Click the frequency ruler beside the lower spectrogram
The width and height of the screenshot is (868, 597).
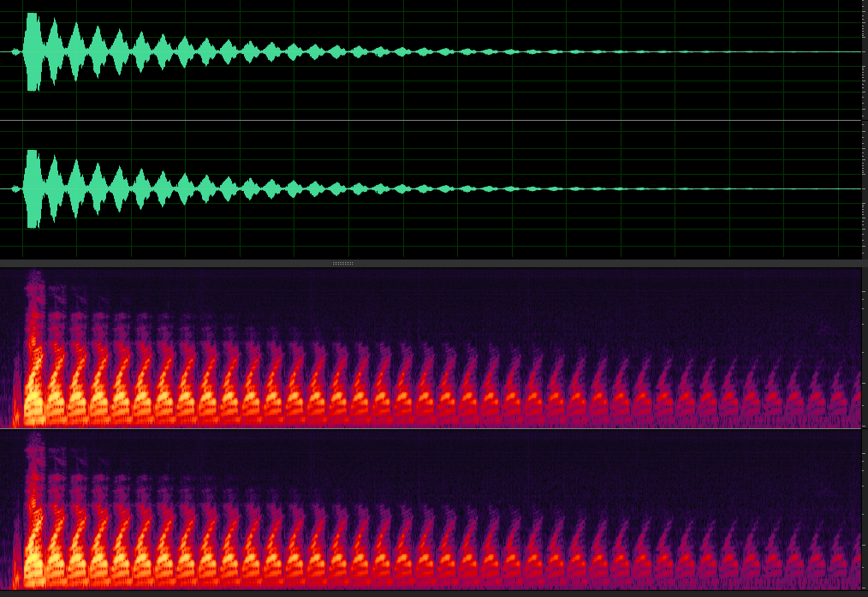pos(865,510)
